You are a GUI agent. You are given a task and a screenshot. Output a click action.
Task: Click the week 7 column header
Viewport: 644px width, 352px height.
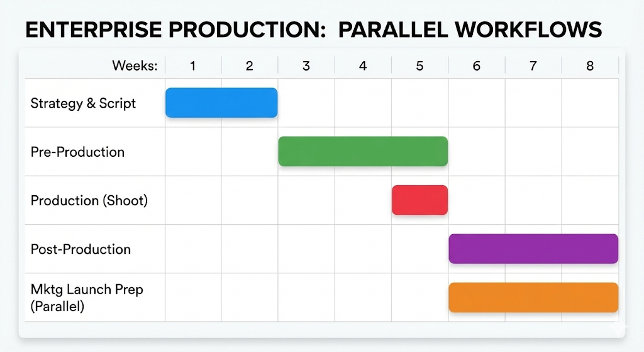533,65
